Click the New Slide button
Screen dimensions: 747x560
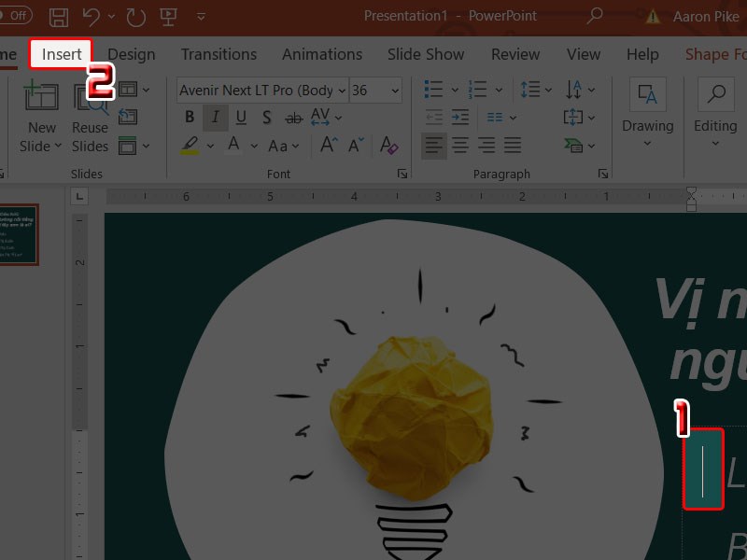pyautogui.click(x=41, y=117)
